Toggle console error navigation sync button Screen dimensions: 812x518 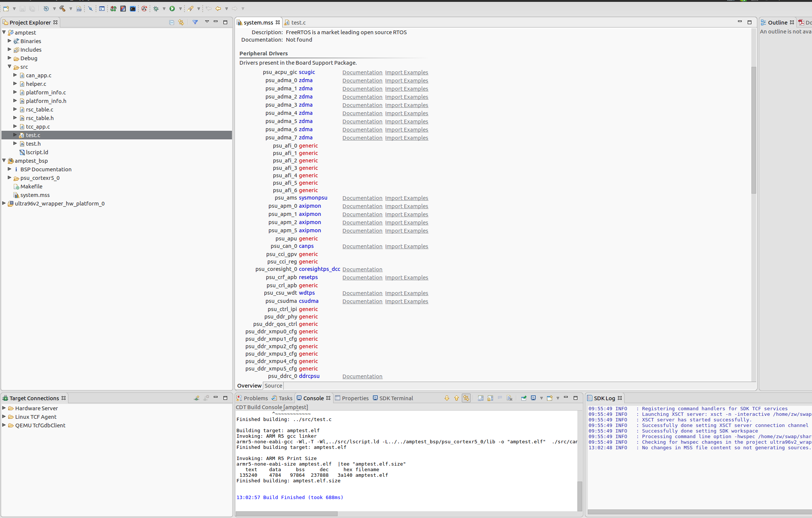click(466, 398)
